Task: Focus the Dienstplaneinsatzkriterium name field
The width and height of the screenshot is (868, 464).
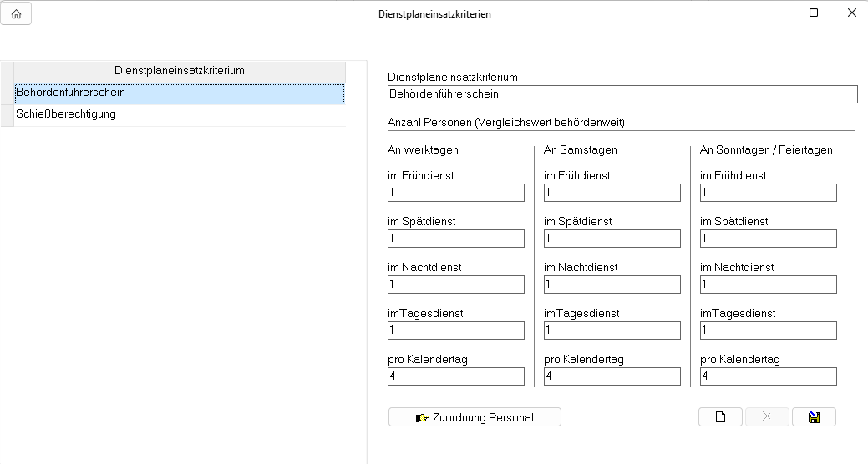Action: pyautogui.click(x=622, y=94)
